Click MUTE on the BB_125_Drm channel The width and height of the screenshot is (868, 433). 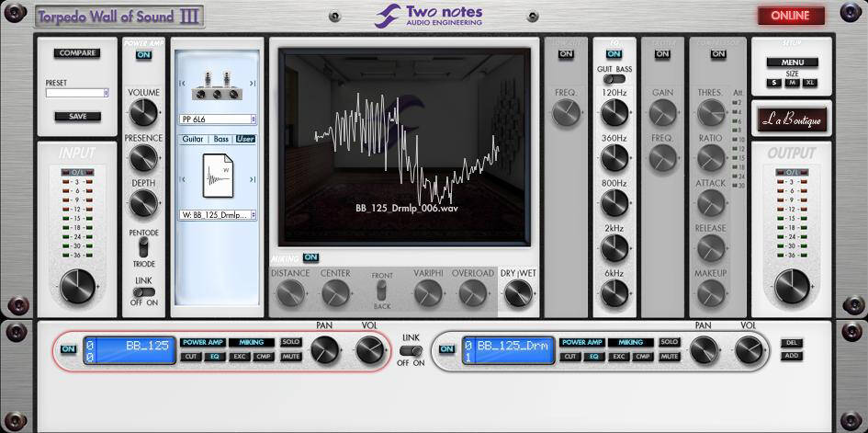[670, 357]
